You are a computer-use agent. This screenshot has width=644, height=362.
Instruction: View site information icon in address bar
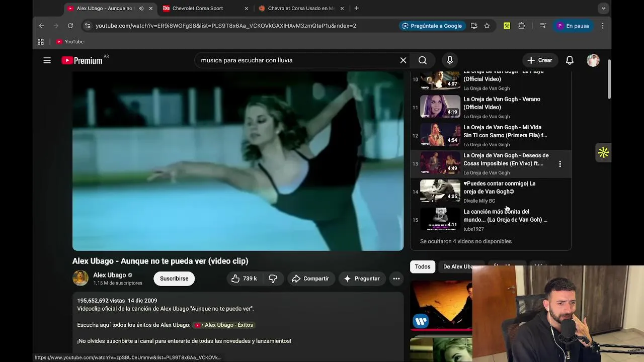[x=88, y=26]
